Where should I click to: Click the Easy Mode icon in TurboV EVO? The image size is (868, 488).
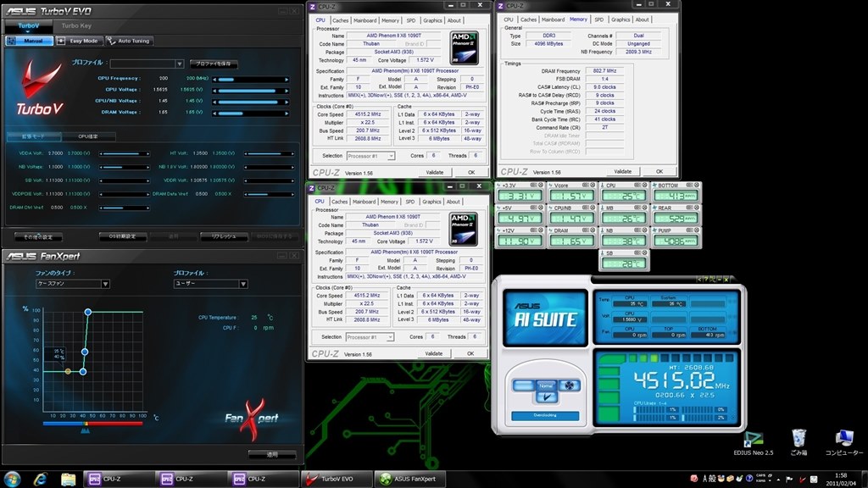(61, 41)
